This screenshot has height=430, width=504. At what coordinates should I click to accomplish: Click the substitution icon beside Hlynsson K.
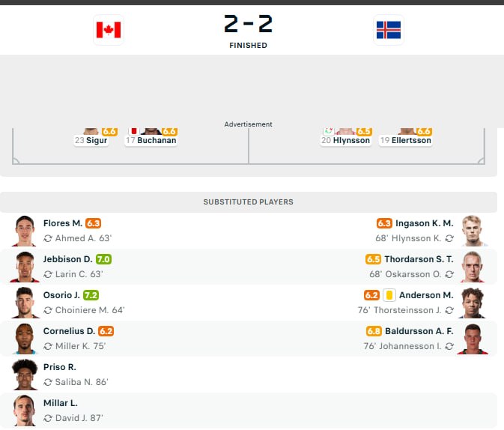[449, 238]
